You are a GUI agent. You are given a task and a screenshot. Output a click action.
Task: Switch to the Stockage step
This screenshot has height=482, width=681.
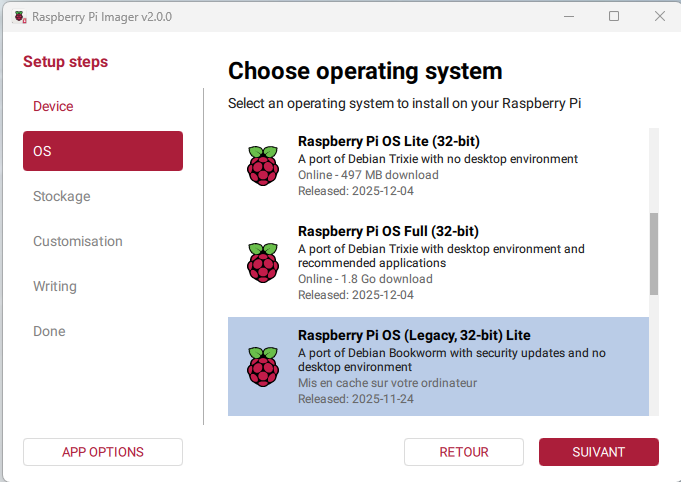click(62, 196)
